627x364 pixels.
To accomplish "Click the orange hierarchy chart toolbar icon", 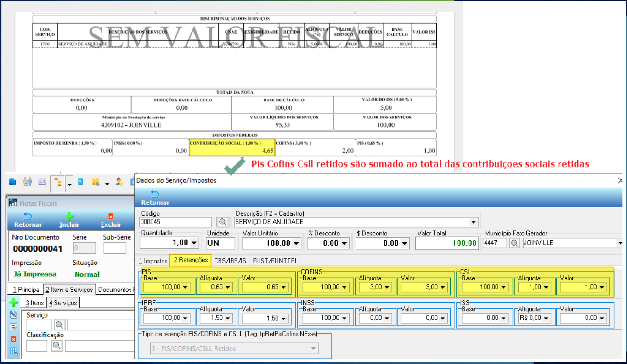I will [58, 182].
